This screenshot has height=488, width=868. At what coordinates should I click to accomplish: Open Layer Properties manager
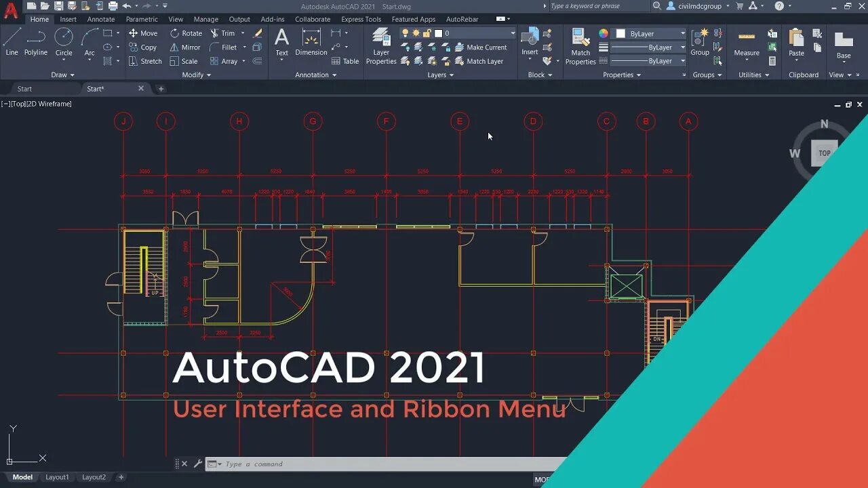(x=381, y=46)
